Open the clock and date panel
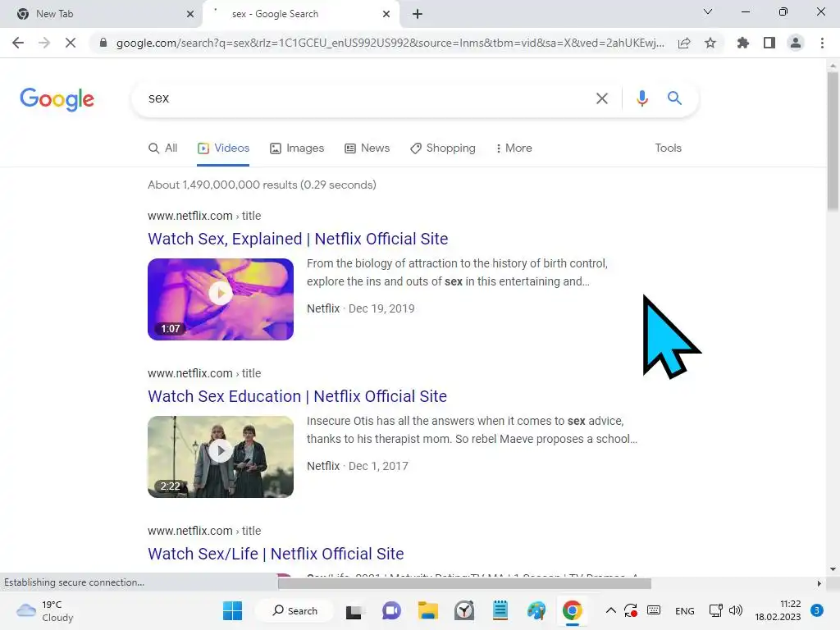840x630 pixels. (778, 610)
